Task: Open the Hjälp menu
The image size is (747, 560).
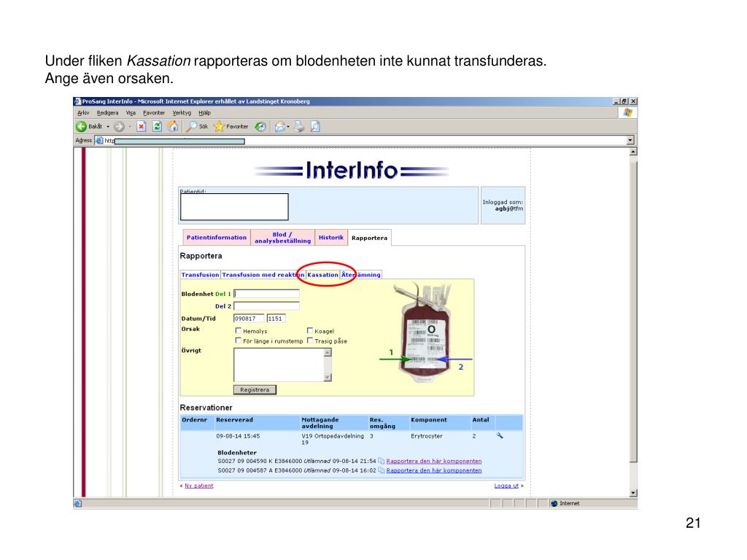Action: 204,113
